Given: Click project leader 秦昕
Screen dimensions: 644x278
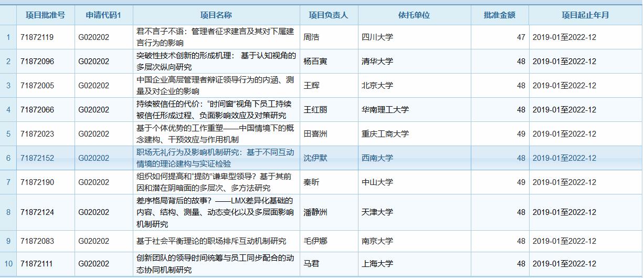Looking at the screenshot, I should (312, 182).
